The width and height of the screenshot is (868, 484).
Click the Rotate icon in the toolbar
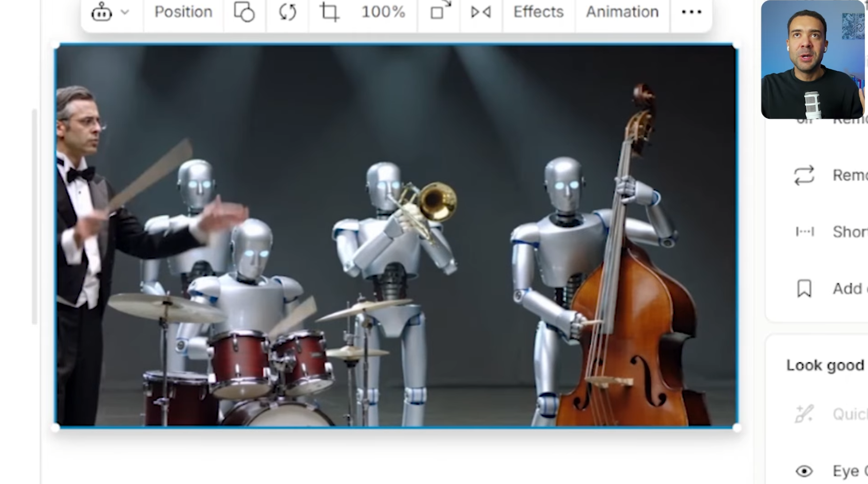287,12
